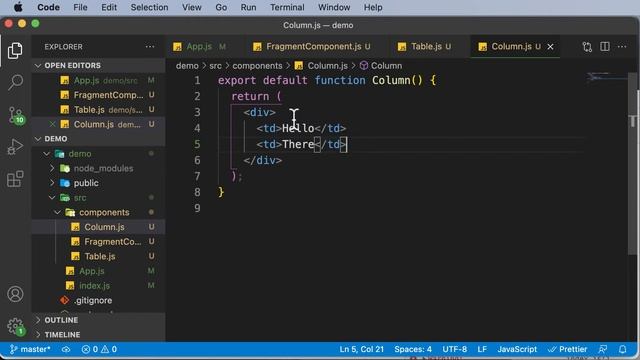The height and width of the screenshot is (360, 640).
Task: Open Column.js in components folder tree
Action: click(98, 227)
